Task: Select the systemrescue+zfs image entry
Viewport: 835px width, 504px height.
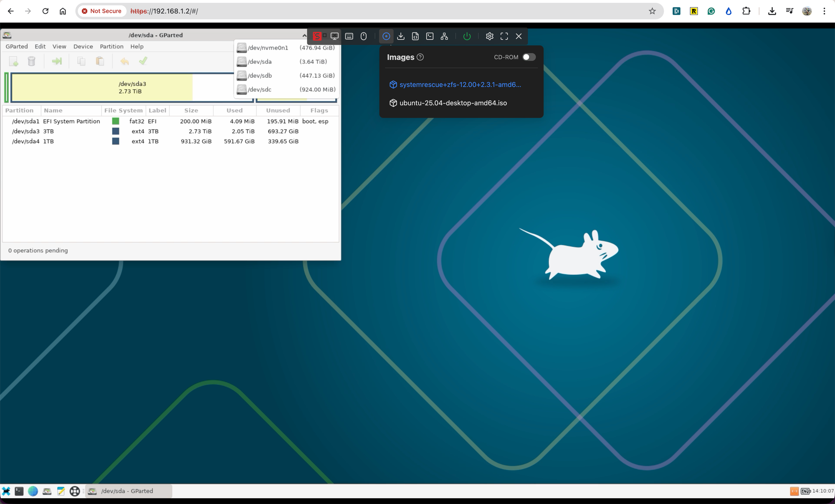Action: click(x=460, y=85)
